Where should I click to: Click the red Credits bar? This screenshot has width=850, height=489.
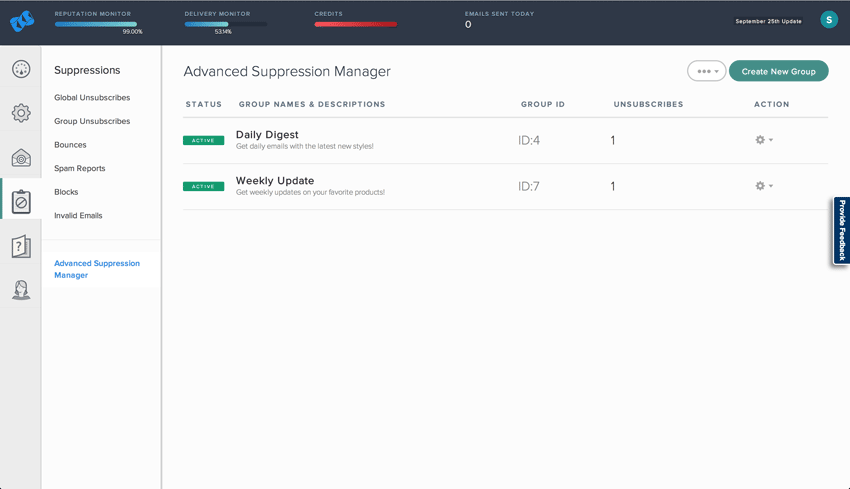[x=356, y=24]
